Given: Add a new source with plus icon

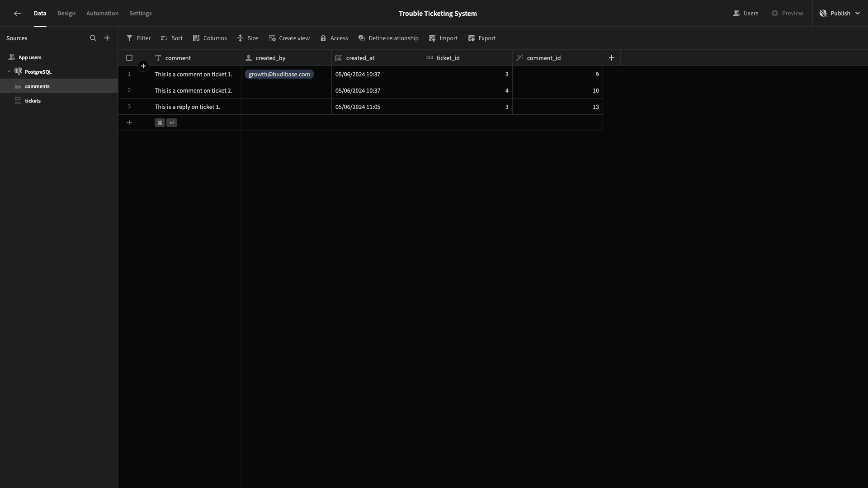Looking at the screenshot, I should [x=107, y=38].
